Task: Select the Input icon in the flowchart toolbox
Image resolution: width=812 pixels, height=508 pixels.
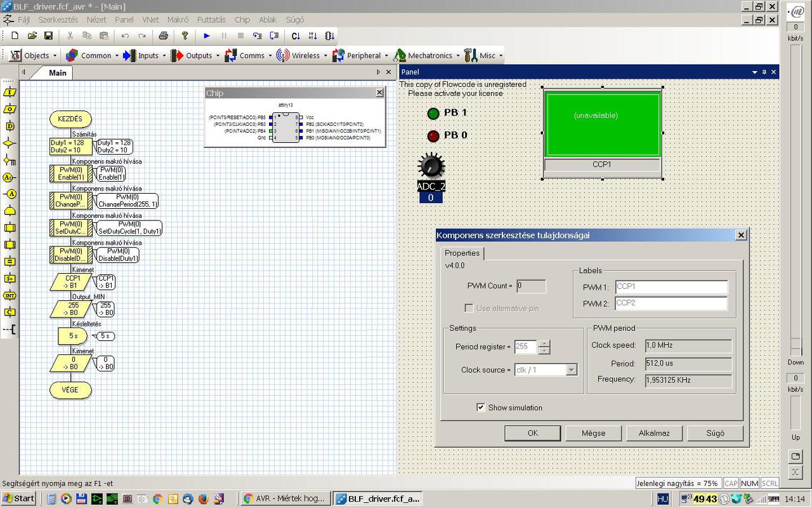Action: point(10,92)
